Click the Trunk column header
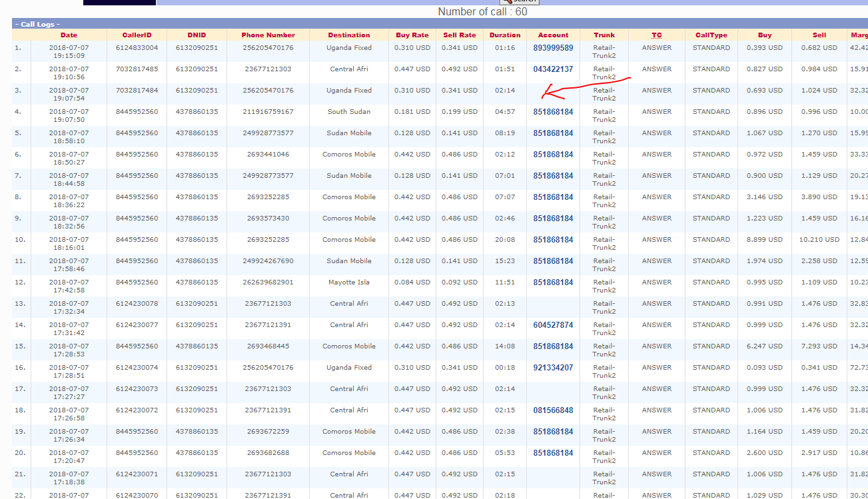 (x=604, y=35)
